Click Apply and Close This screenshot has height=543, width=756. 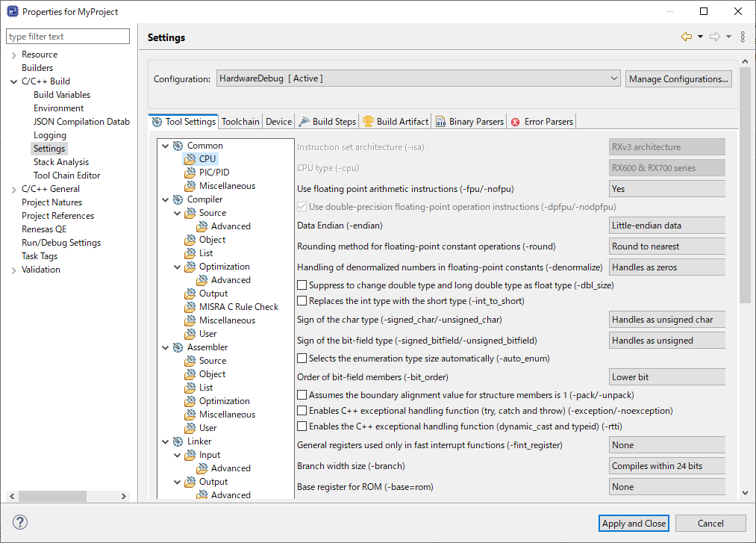(634, 524)
